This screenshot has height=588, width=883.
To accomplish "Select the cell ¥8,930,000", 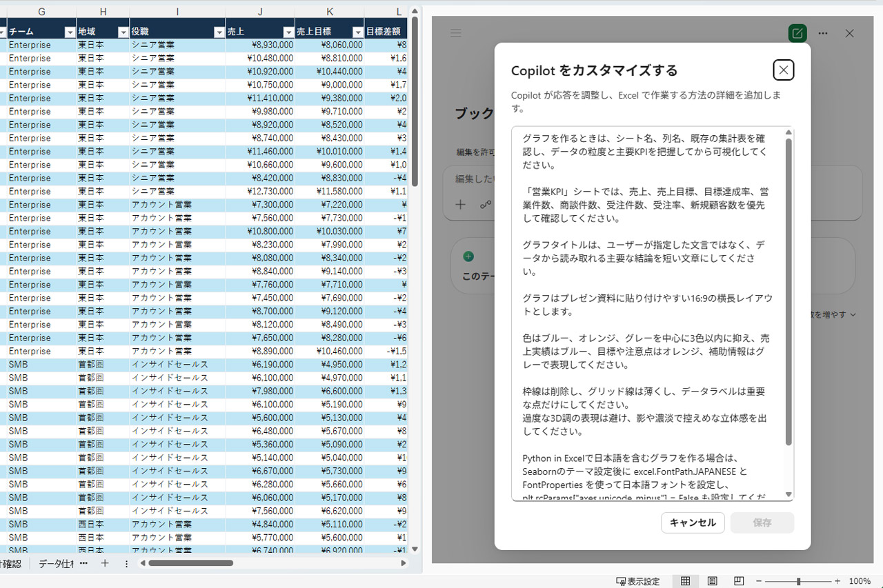I will (260, 45).
